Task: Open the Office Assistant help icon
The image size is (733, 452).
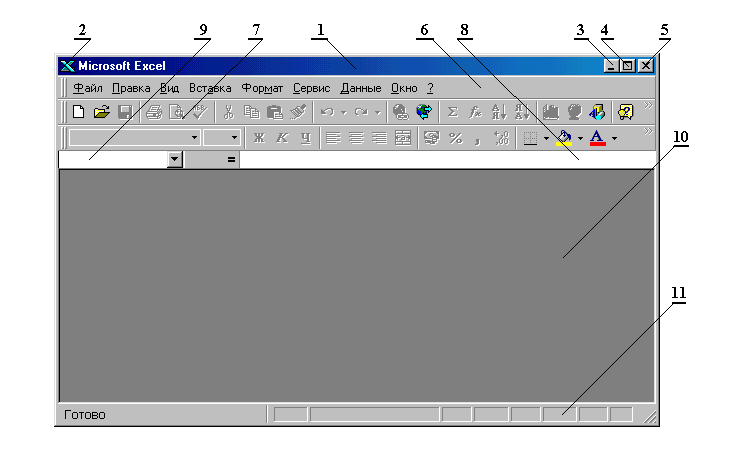Action: [625, 112]
